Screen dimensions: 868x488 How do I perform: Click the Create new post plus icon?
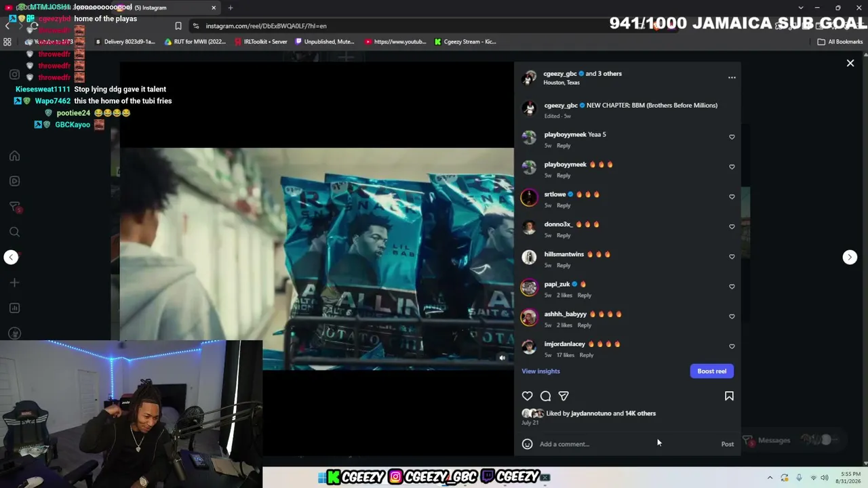[x=14, y=283]
